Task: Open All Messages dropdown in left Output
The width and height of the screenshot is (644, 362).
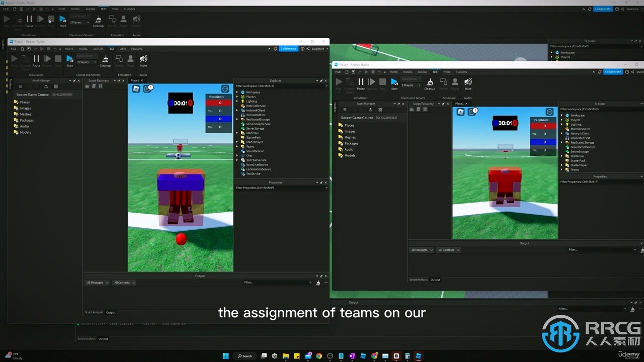Action: click(97, 283)
